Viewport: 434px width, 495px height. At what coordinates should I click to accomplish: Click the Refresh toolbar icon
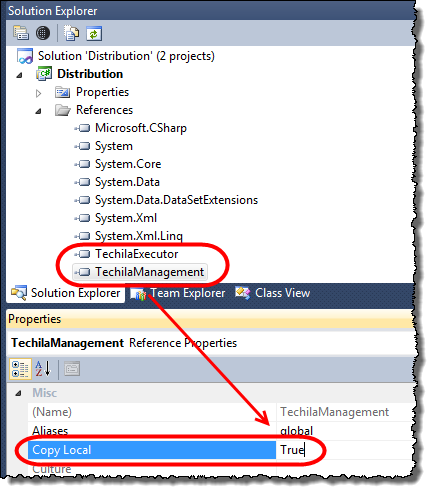coord(94,34)
